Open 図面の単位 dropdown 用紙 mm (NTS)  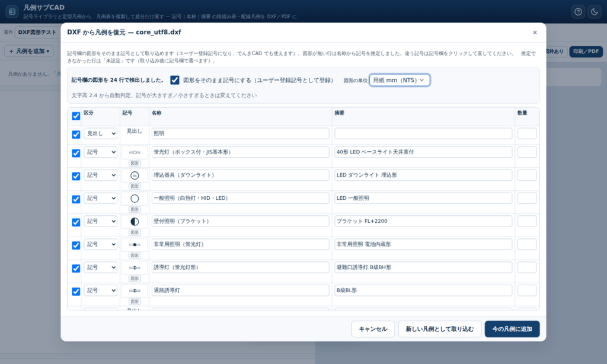(x=400, y=80)
